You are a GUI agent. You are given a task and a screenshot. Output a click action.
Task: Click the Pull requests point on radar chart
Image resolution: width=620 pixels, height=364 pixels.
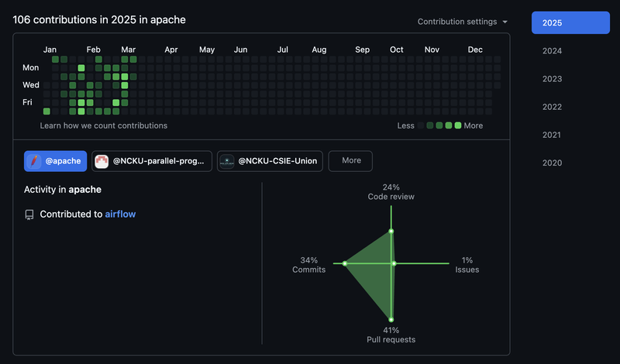(391, 319)
